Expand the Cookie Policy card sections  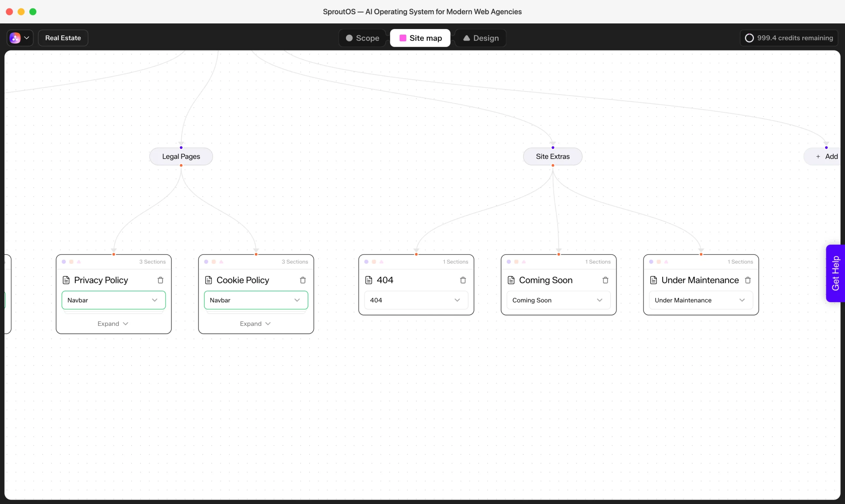[x=255, y=324]
